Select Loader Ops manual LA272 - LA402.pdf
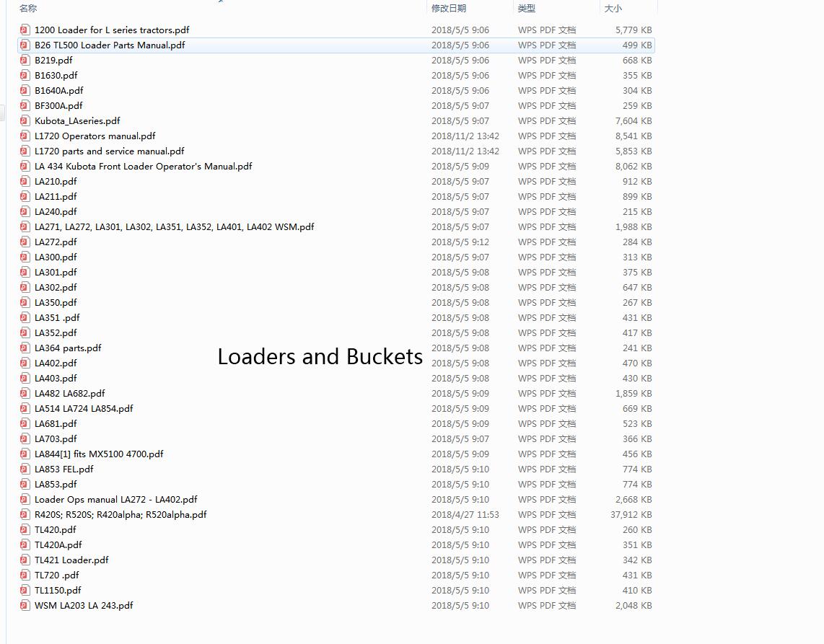 (x=115, y=499)
